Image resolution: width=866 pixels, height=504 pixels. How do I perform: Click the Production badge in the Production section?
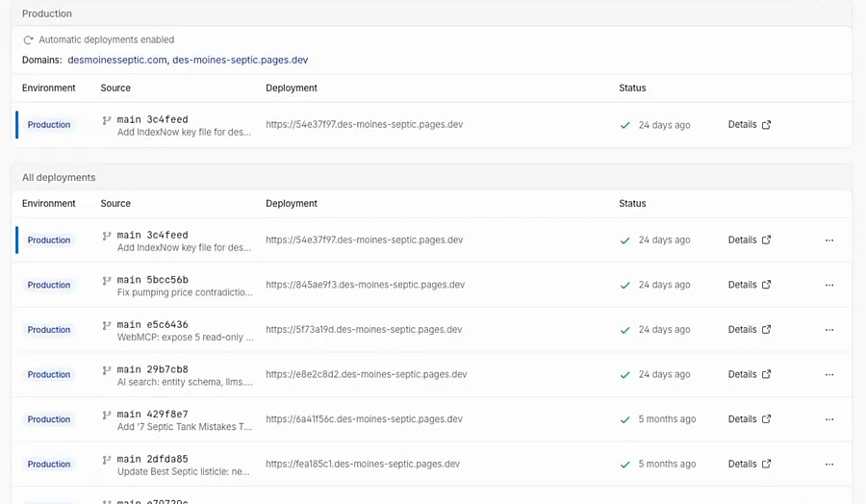click(x=49, y=125)
